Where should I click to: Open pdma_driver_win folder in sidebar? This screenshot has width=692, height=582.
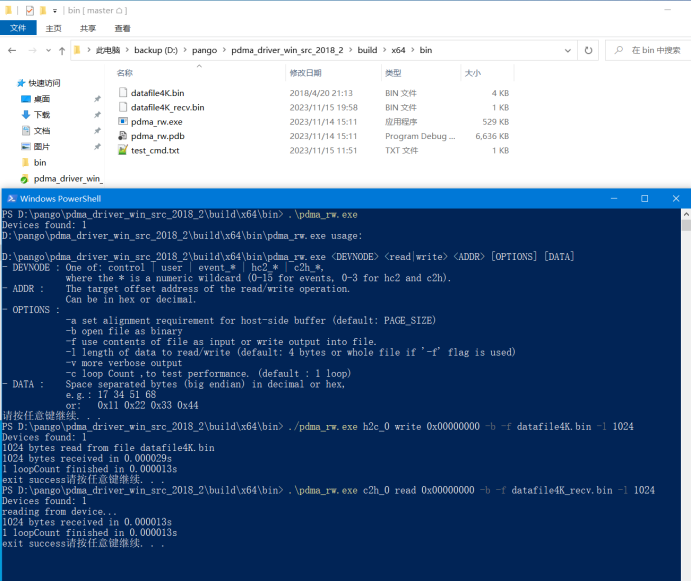click(x=68, y=178)
